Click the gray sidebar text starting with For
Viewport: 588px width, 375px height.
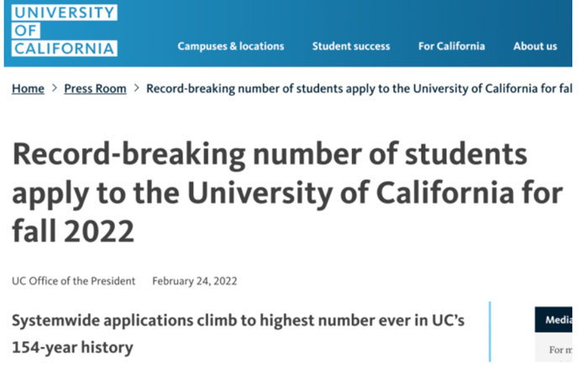(x=560, y=350)
